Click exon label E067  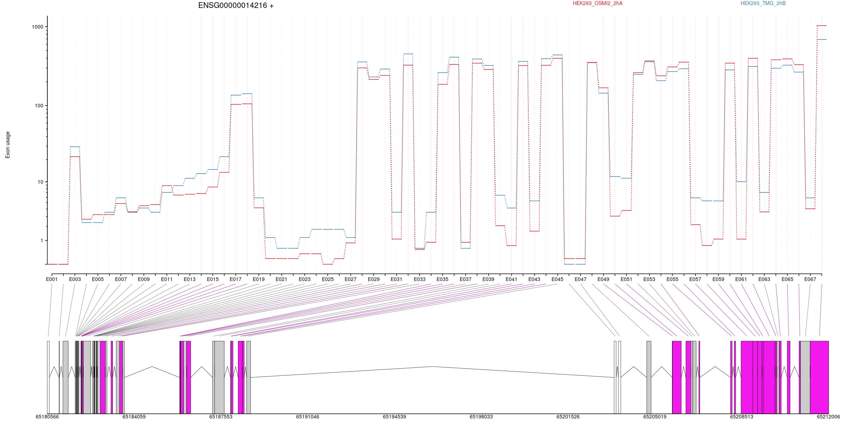pyautogui.click(x=810, y=279)
